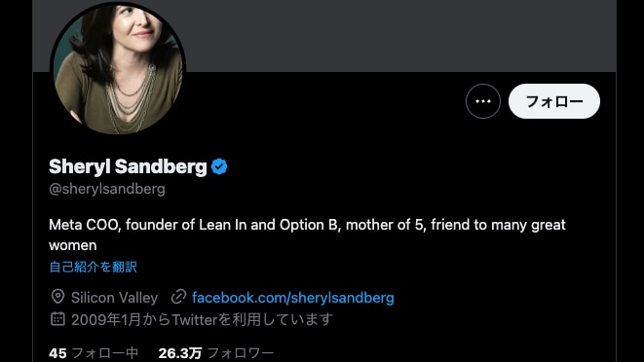The width and height of the screenshot is (644, 362).
Task: Translate the bio via 自己紹介を翻訳
Action: click(x=94, y=267)
